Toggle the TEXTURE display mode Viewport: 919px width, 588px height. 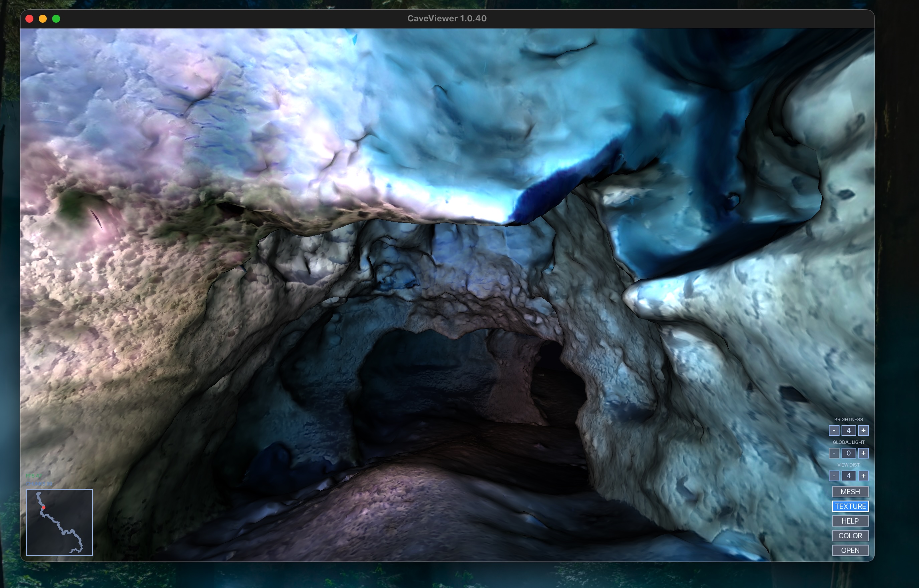point(850,506)
